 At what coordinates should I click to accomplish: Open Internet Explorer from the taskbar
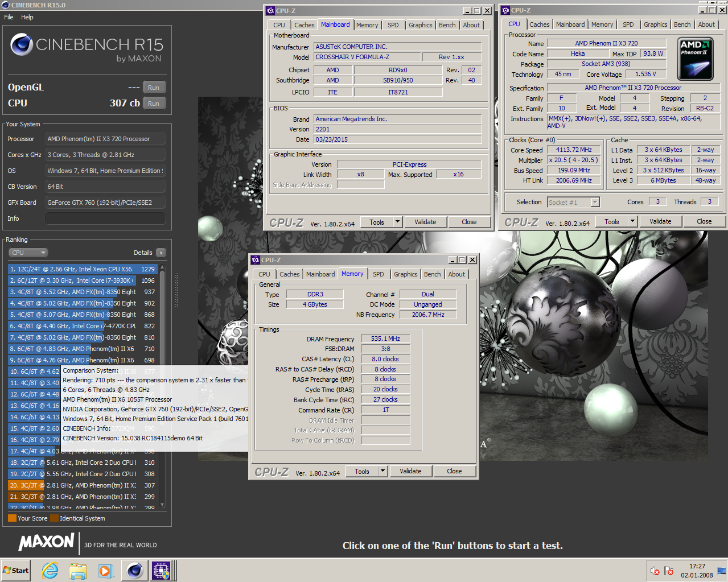(x=50, y=570)
